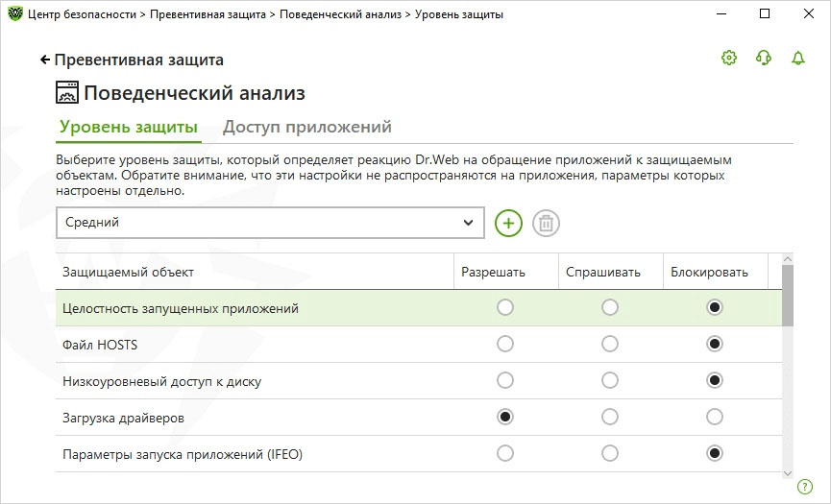This screenshot has height=504, width=831.
Task: Select the Уровень защиты tab
Action: pos(129,127)
